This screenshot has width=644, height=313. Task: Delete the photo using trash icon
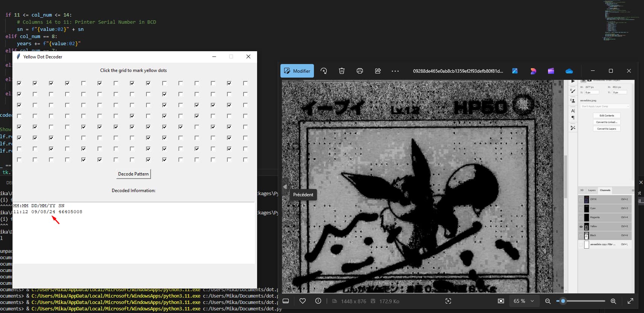pos(342,71)
